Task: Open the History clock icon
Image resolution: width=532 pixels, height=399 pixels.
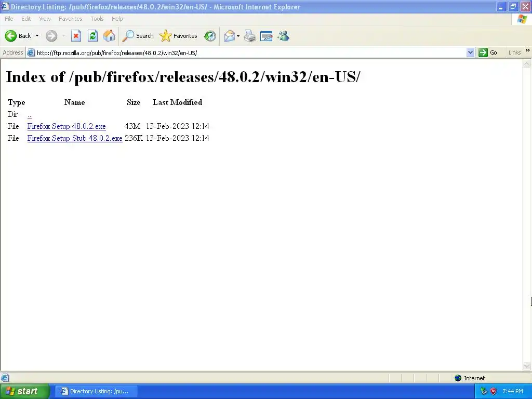Action: (210, 36)
